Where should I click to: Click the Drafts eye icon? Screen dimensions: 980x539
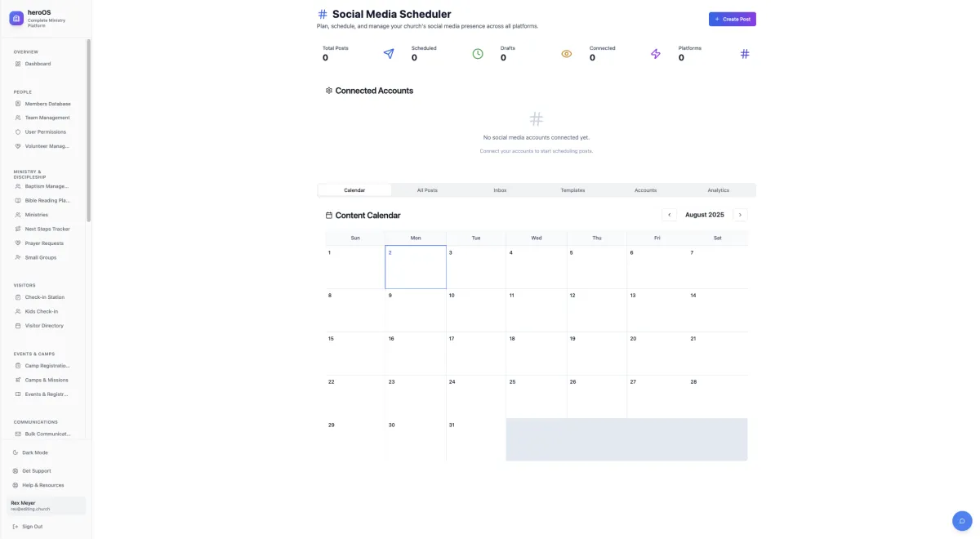coord(567,54)
